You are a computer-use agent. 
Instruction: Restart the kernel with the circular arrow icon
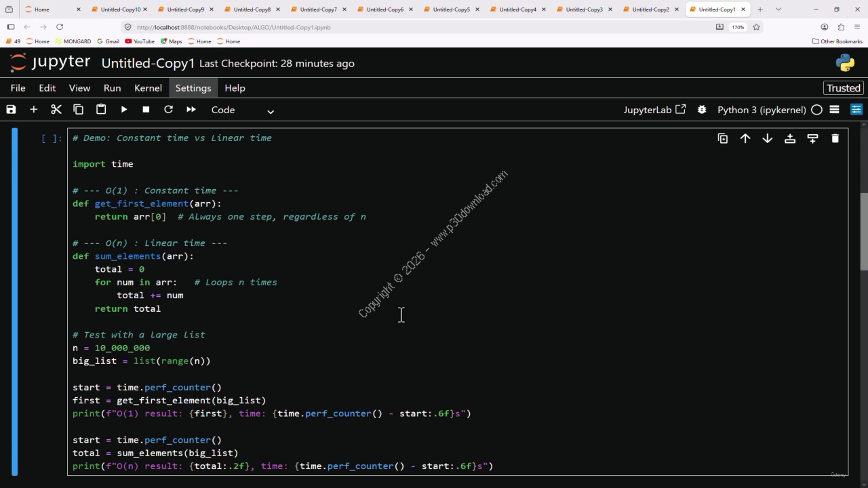(x=168, y=109)
